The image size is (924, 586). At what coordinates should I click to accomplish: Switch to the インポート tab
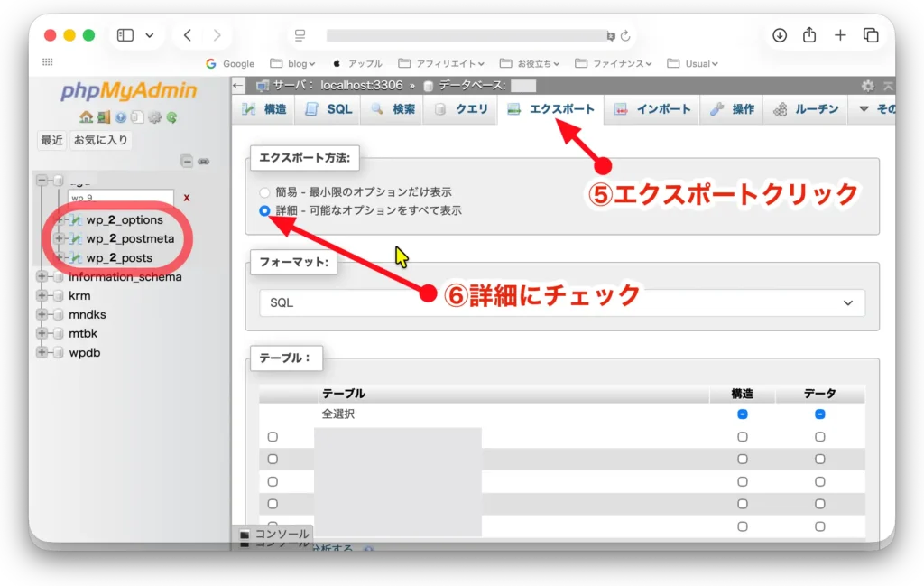tap(652, 109)
